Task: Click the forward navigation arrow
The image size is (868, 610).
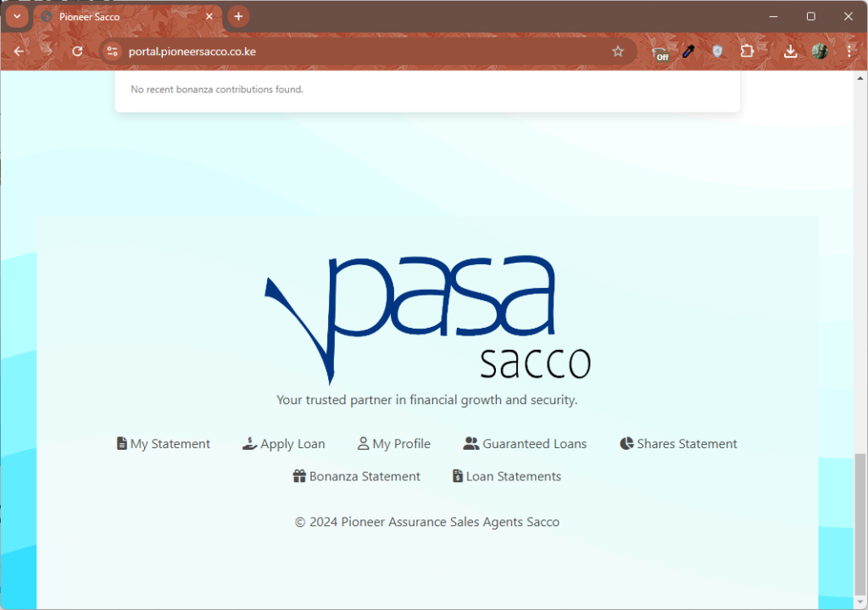Action: click(47, 52)
